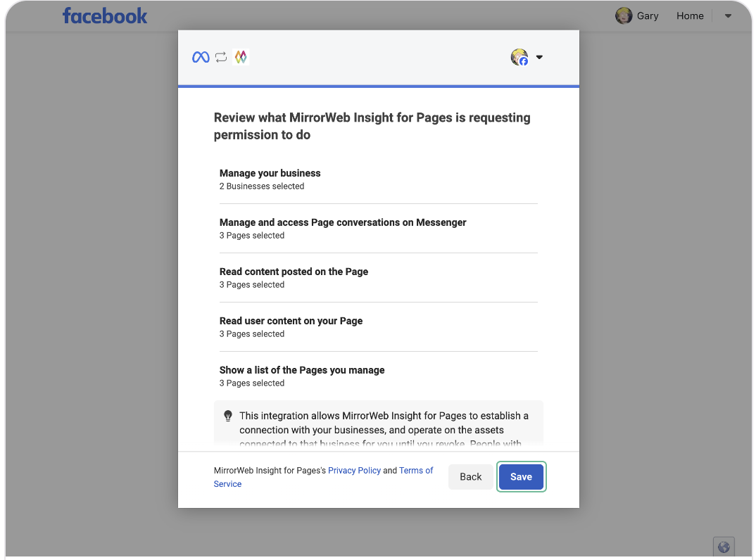Click the globe icon at the bottom right
Viewport: 756px width, 560px height.
(x=724, y=547)
